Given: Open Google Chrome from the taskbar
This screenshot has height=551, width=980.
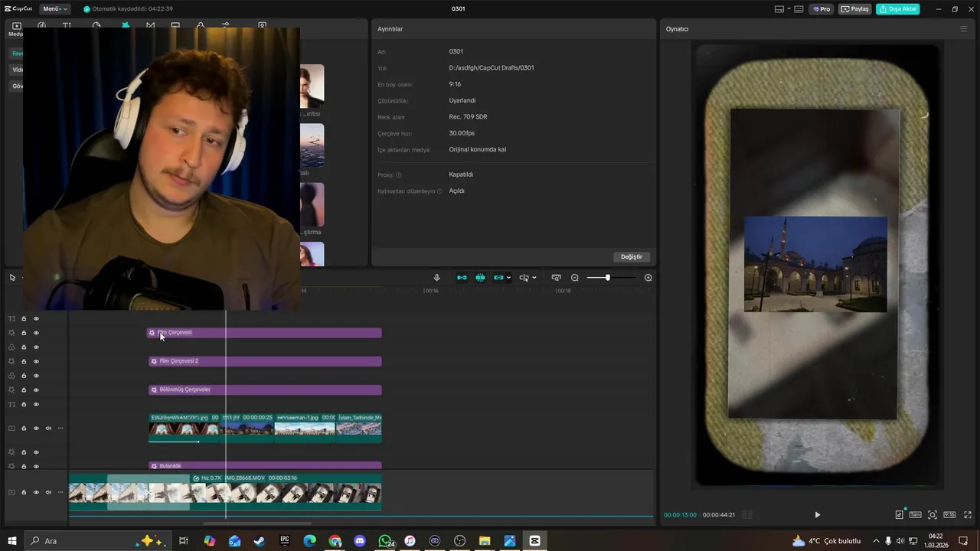Looking at the screenshot, I should pyautogui.click(x=335, y=541).
